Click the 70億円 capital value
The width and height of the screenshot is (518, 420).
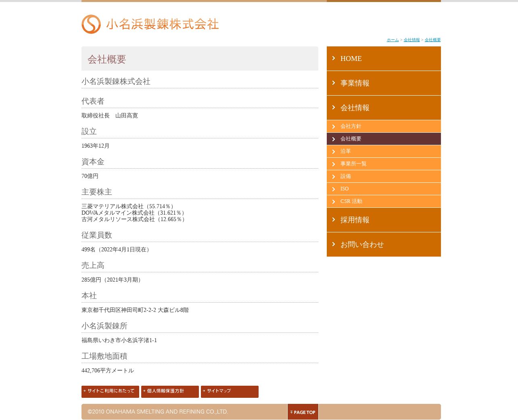(90, 176)
